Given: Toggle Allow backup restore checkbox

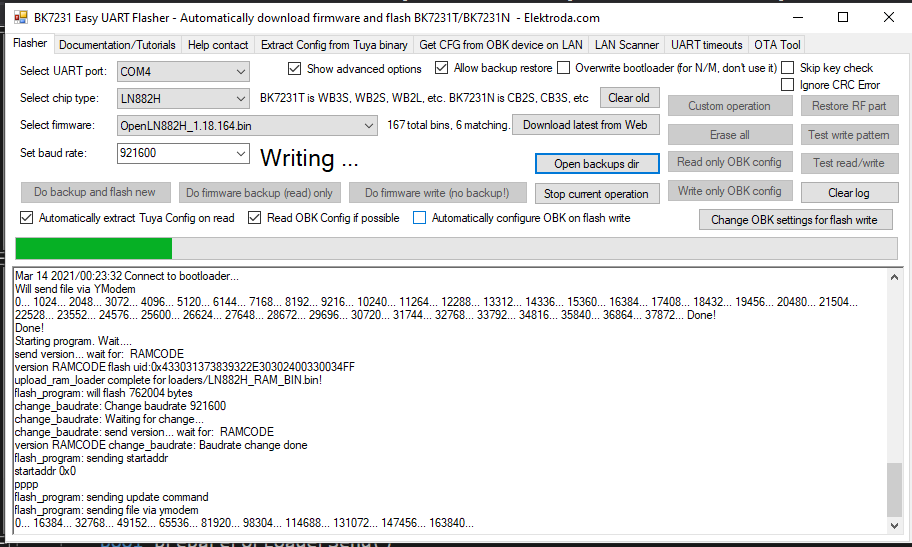Looking at the screenshot, I should tap(441, 68).
